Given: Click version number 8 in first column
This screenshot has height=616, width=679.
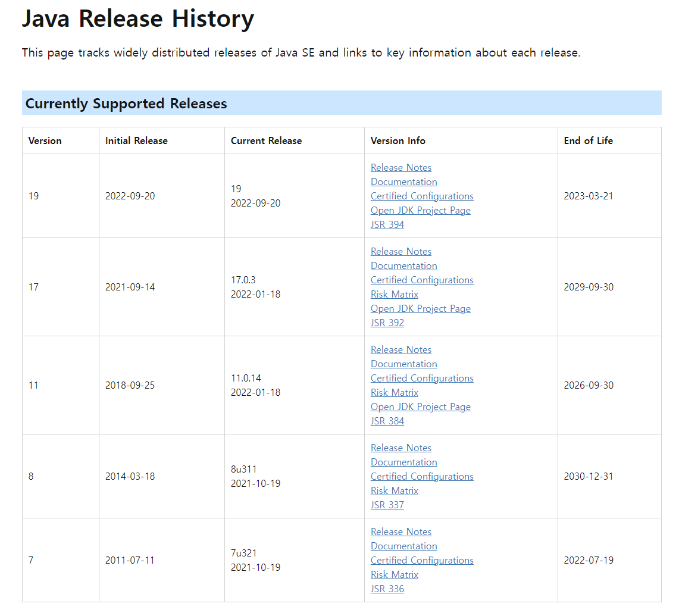Looking at the screenshot, I should coord(31,477).
